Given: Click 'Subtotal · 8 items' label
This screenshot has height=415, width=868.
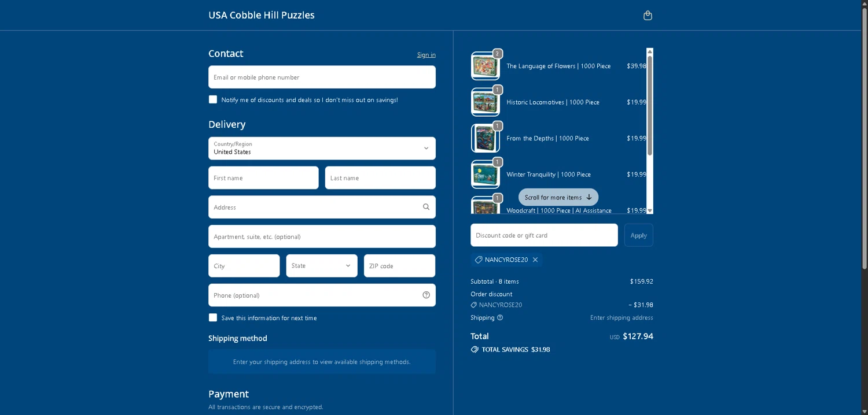Looking at the screenshot, I should (x=495, y=281).
